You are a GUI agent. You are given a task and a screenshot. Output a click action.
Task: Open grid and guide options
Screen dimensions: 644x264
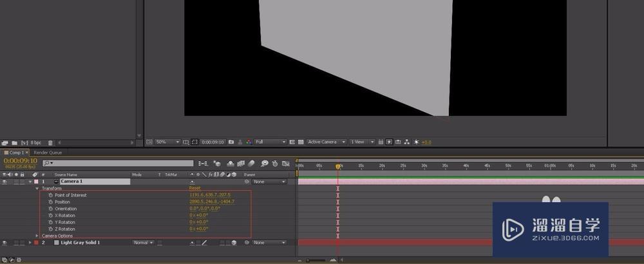point(186,142)
